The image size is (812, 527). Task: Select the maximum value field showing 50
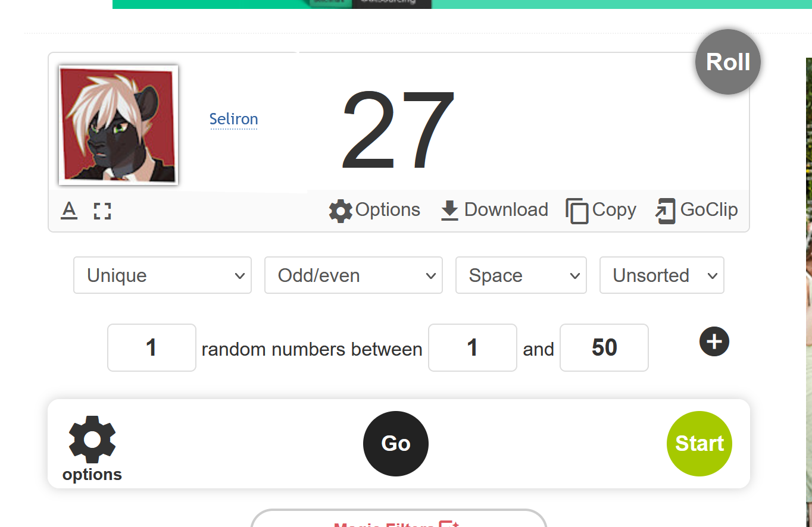(x=604, y=347)
